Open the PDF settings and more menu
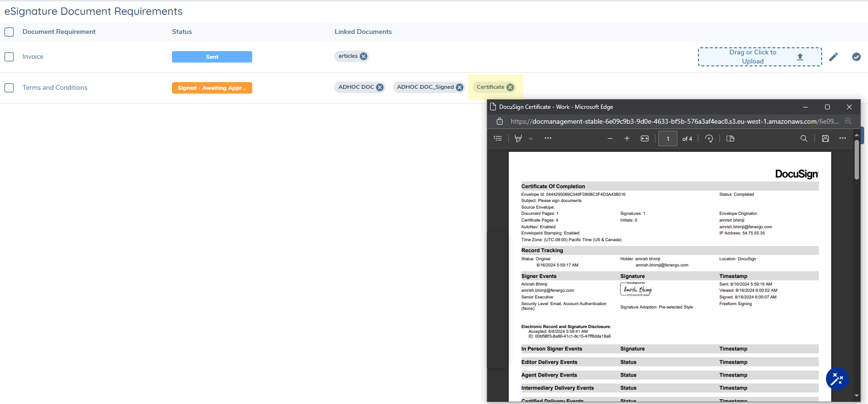868x404 pixels. pyautogui.click(x=843, y=138)
